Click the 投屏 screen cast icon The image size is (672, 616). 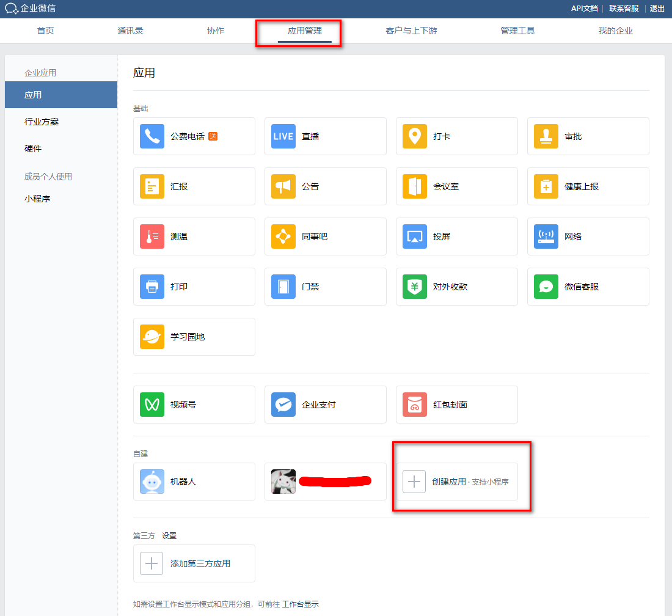[x=415, y=237]
